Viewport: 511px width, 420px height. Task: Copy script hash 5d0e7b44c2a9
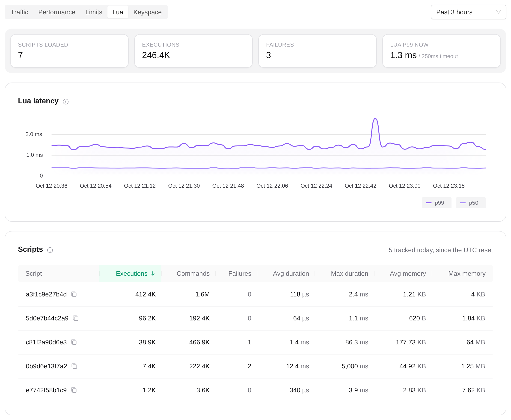pyautogui.click(x=76, y=318)
